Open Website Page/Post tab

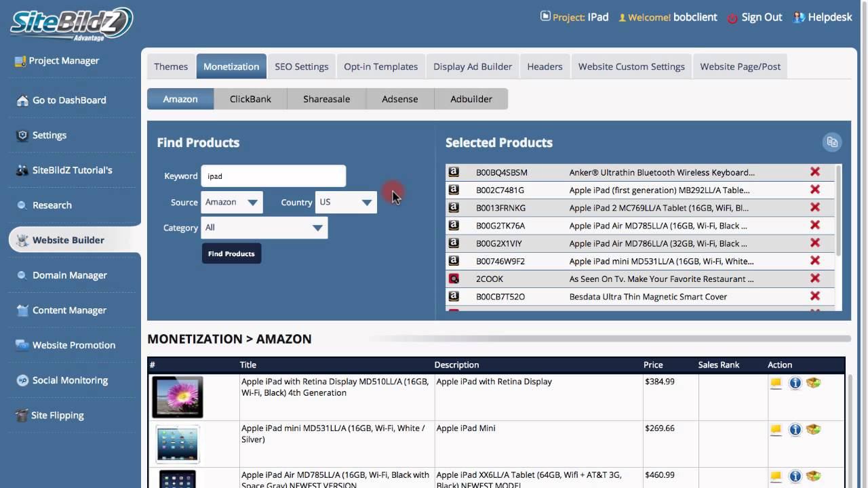[741, 66]
